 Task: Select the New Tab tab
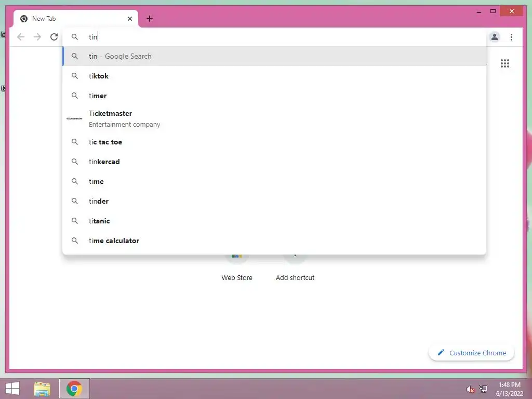click(x=76, y=19)
